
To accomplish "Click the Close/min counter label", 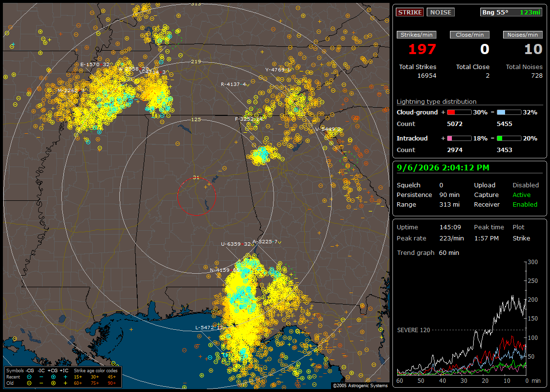I will pos(470,35).
